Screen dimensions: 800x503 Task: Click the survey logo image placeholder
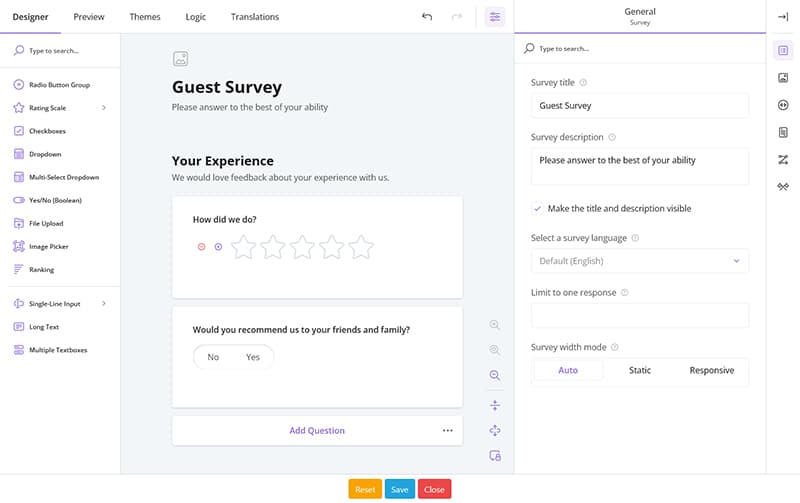[x=180, y=59]
